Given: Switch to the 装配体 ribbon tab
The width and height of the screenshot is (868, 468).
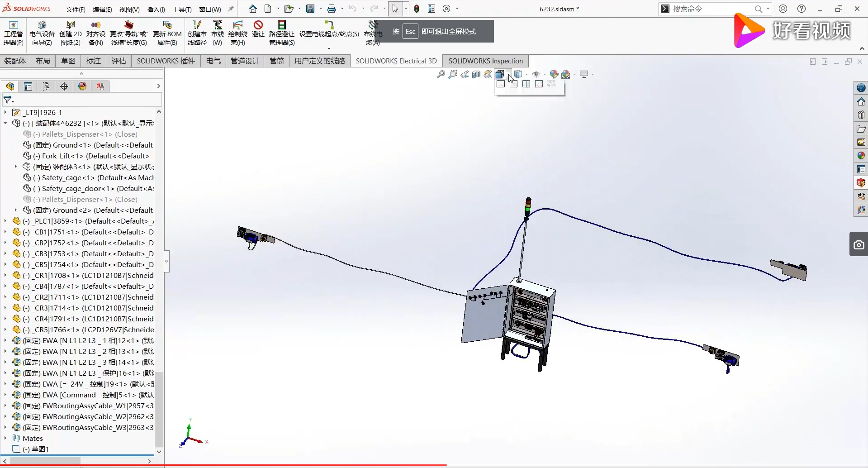Looking at the screenshot, I should tap(15, 61).
